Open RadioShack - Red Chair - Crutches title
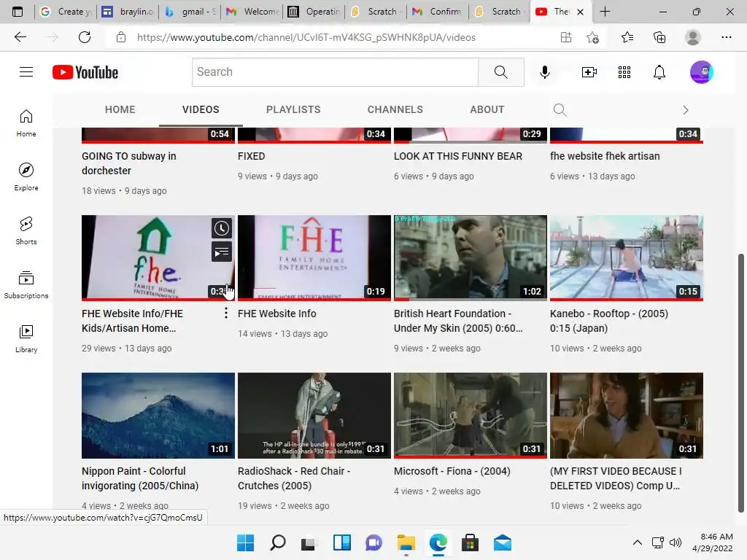Image resolution: width=747 pixels, height=560 pixels. [x=294, y=478]
